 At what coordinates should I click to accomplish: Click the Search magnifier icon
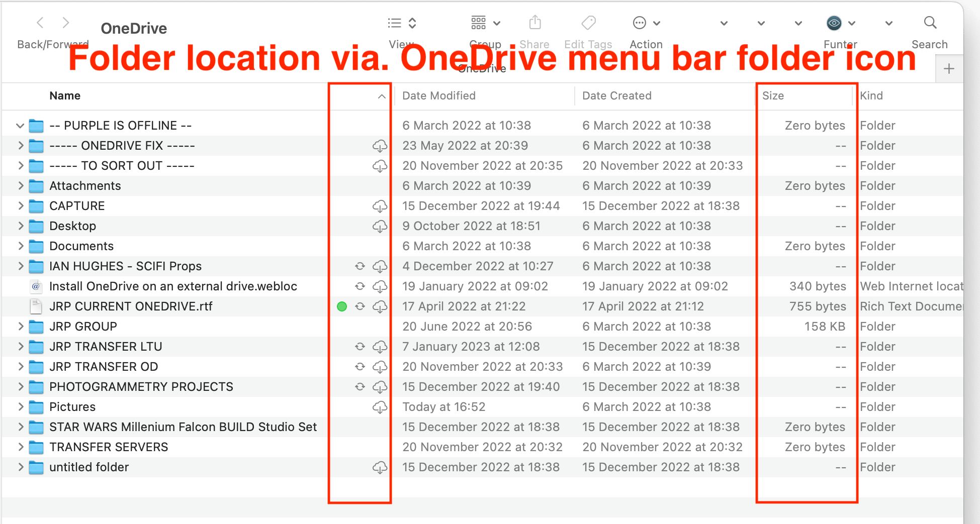point(930,23)
